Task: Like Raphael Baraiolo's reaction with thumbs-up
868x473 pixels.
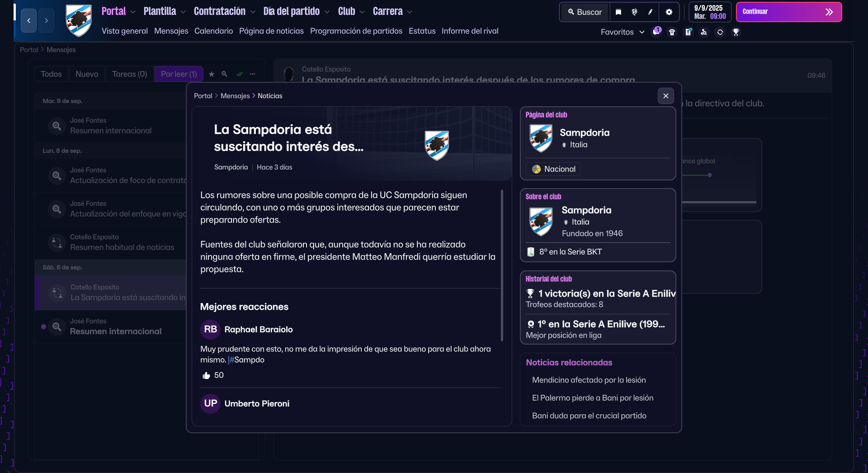Action: 207,375
